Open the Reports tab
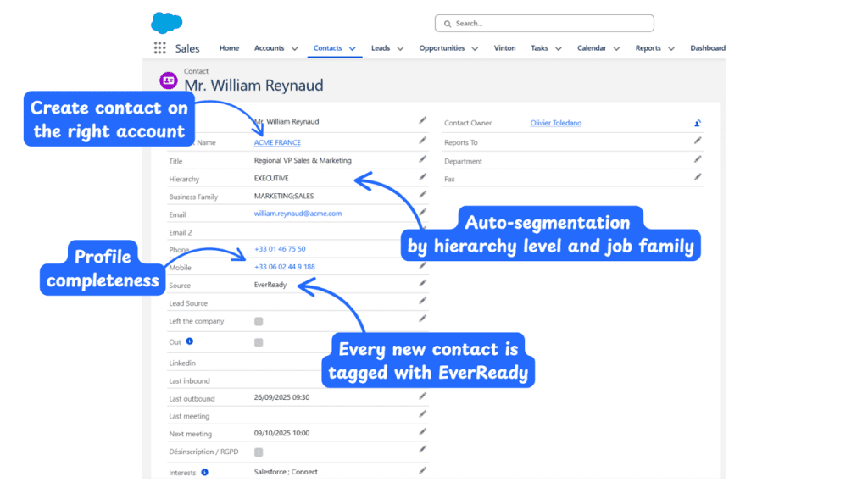868x488 pixels. coord(648,48)
